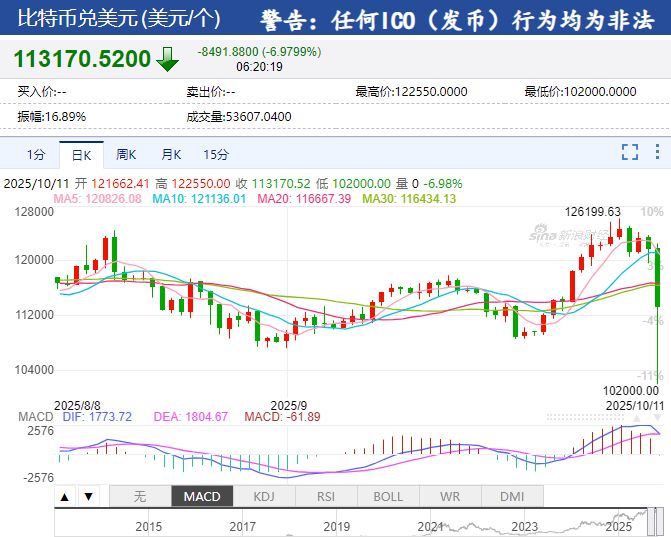Click the down triangle indicator button
671x537 pixels.
pos(88,496)
